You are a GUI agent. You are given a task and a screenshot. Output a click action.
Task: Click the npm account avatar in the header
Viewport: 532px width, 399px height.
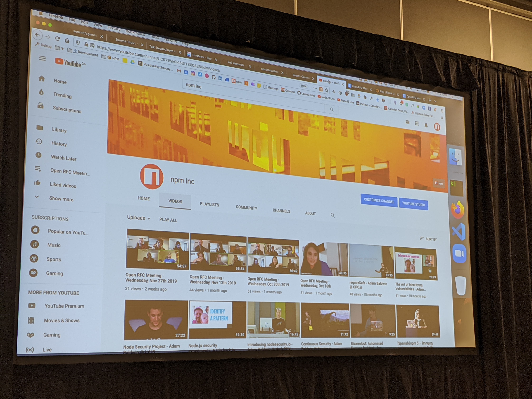(437, 127)
